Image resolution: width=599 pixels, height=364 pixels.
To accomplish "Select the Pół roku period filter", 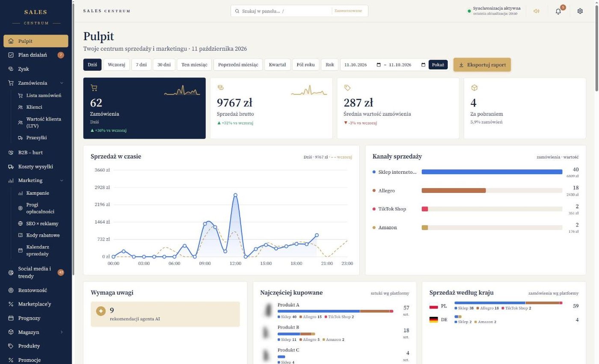I will [305, 65].
